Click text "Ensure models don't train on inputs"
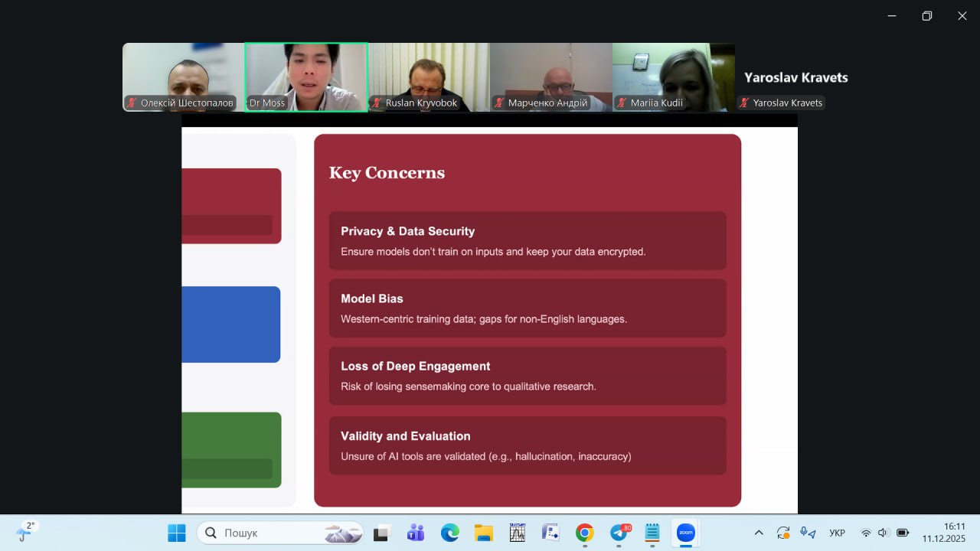The width and height of the screenshot is (980, 551). (x=425, y=251)
